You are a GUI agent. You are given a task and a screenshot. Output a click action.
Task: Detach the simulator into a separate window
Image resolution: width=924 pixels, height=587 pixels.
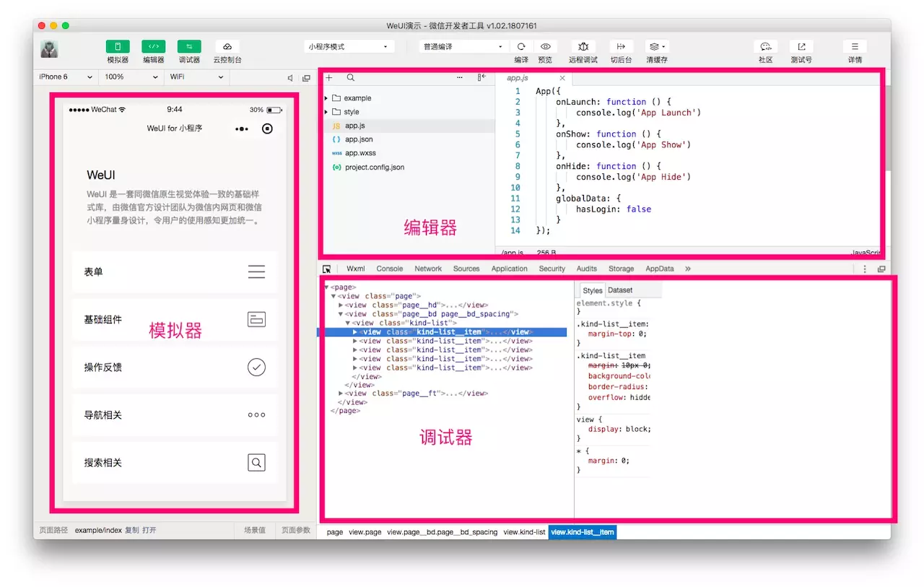tap(306, 78)
